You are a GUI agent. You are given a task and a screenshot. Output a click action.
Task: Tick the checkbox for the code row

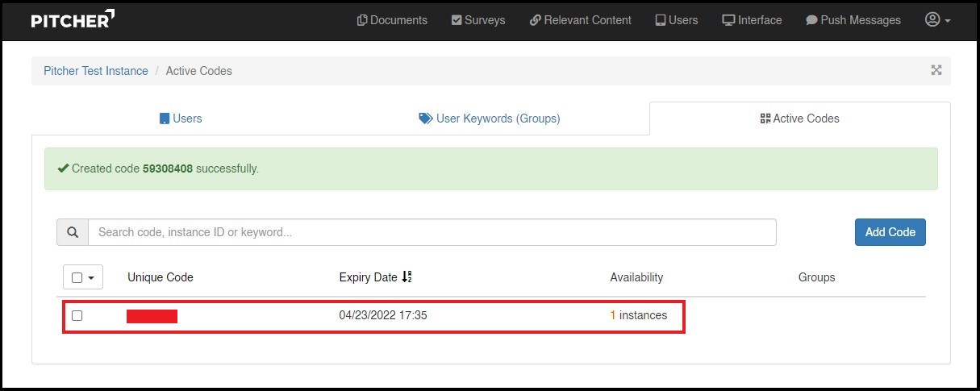tap(77, 315)
